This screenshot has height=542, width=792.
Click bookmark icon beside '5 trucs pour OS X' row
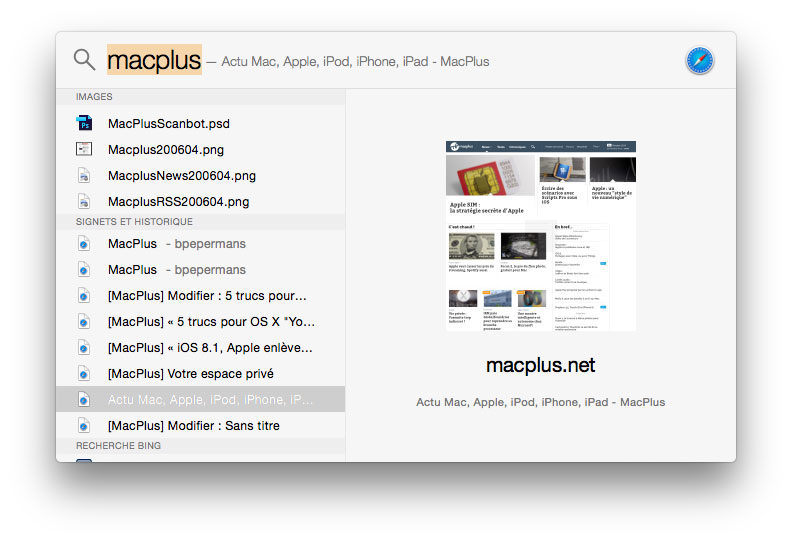click(84, 322)
